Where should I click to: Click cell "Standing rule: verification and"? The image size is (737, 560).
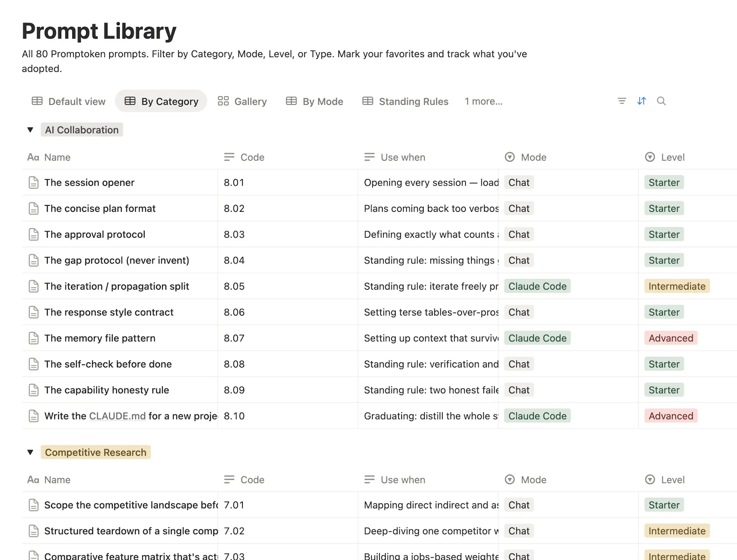click(x=428, y=364)
